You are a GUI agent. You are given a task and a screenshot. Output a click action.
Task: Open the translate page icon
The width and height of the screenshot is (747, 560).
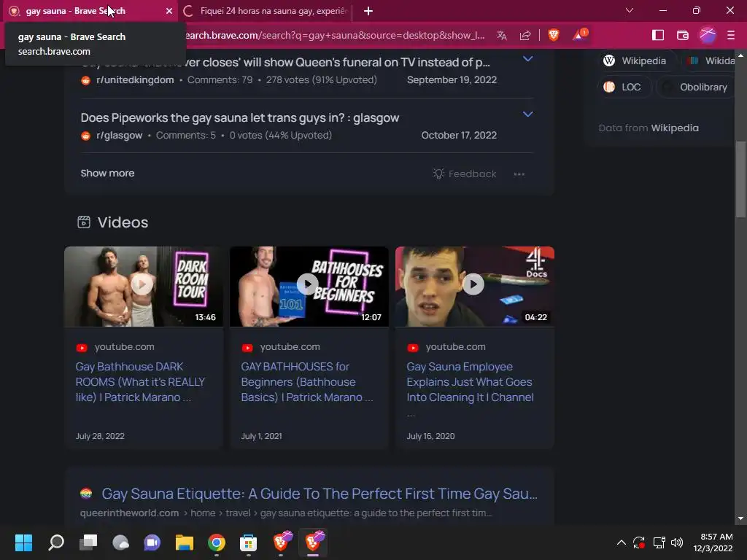502,35
